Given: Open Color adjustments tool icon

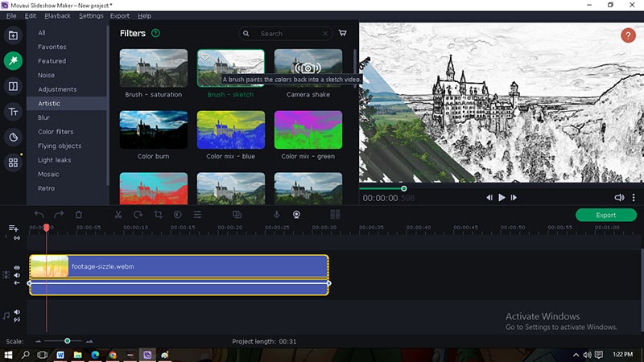Looking at the screenshot, I should point(177,214).
